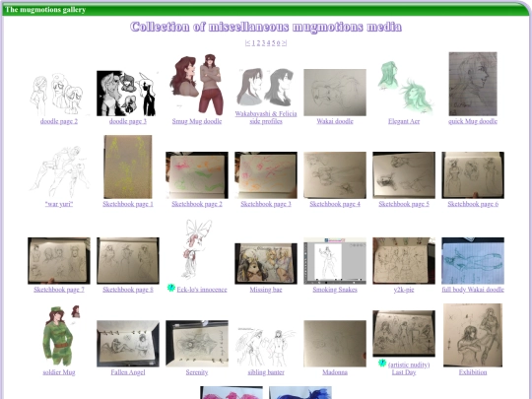532x399 pixels.
Task: View the green Elegant Aer thumbnail
Action: pos(404,88)
